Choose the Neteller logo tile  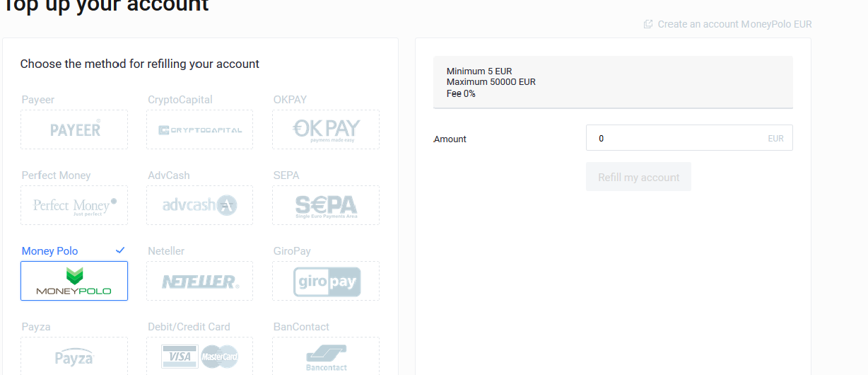200,281
